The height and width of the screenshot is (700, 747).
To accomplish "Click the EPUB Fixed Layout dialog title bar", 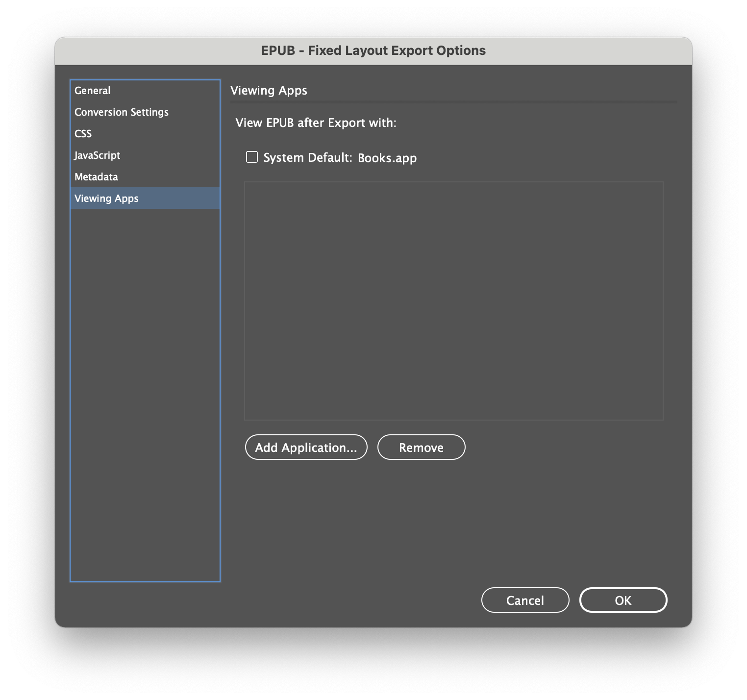I will pyautogui.click(x=373, y=51).
